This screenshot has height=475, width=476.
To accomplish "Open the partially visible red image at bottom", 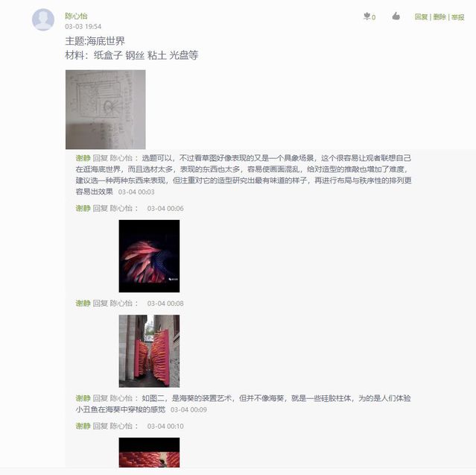I will coord(149,452).
